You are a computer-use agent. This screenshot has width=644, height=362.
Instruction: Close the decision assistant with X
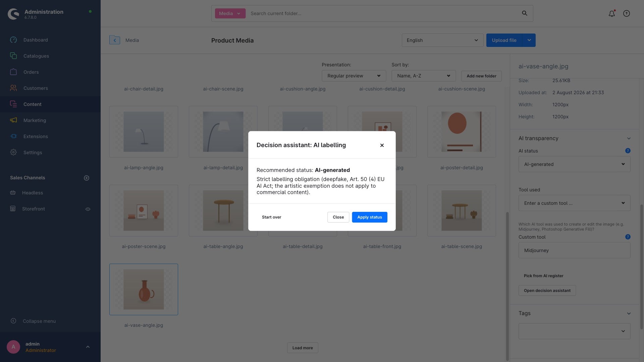click(x=382, y=145)
